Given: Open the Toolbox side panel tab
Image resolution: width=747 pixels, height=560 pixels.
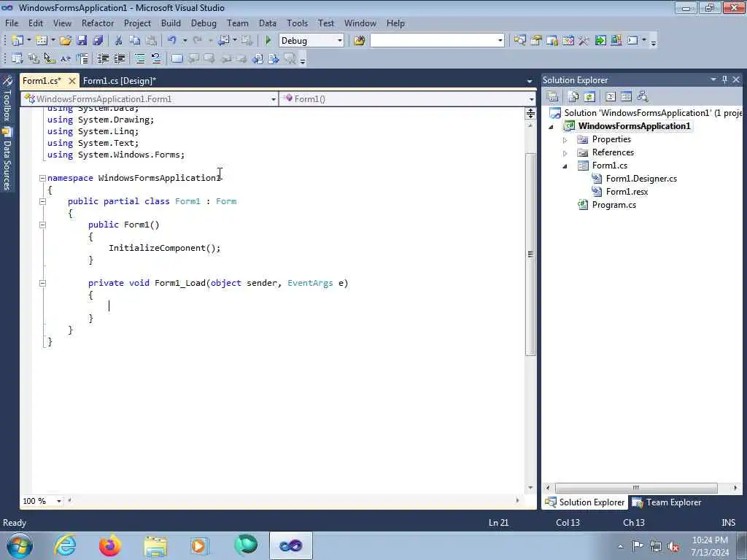Looking at the screenshot, I should click(x=7, y=99).
